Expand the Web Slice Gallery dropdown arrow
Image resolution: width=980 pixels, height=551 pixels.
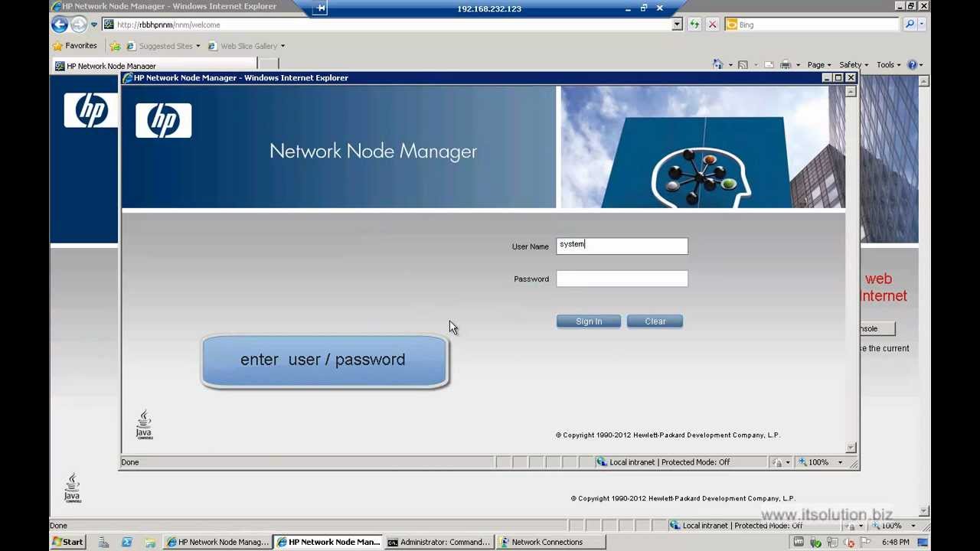(283, 46)
